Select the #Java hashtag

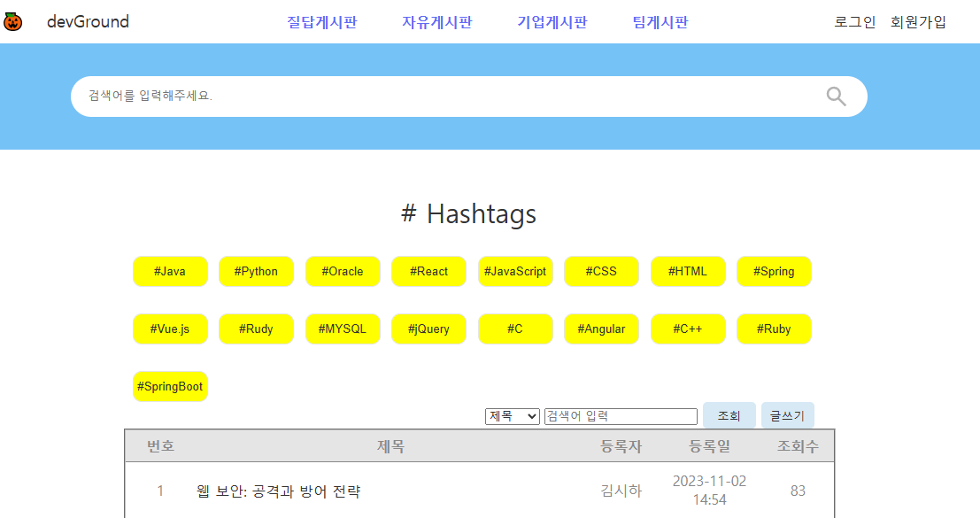click(x=170, y=271)
